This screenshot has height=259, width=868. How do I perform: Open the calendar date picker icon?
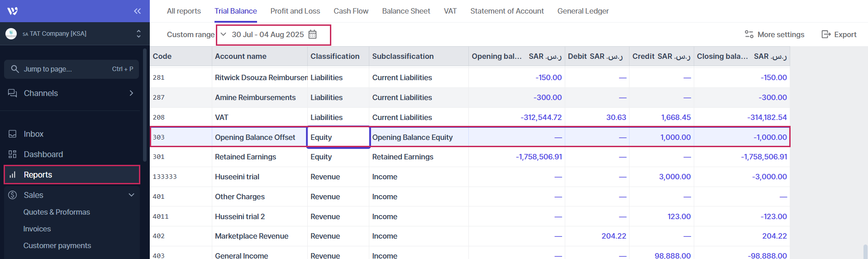[x=312, y=34]
